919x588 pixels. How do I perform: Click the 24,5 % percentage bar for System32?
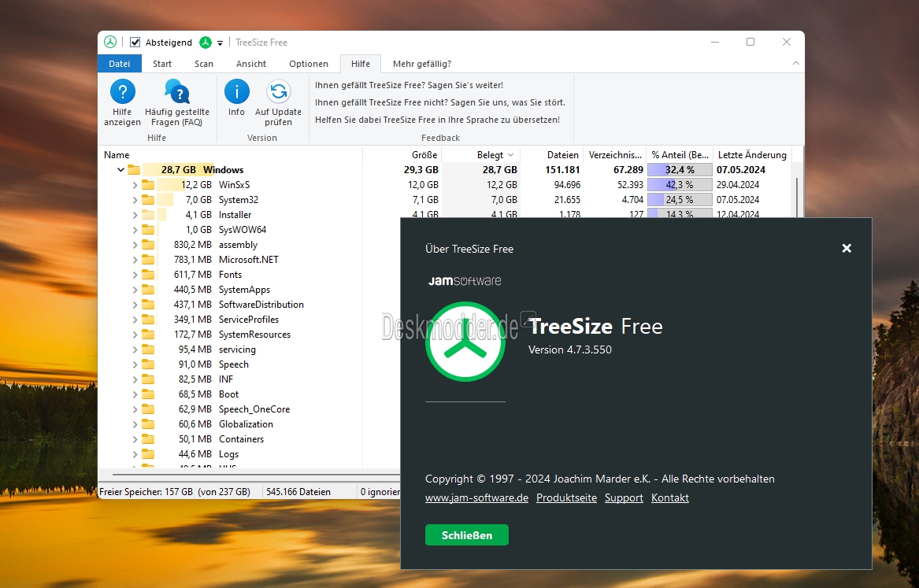(680, 200)
